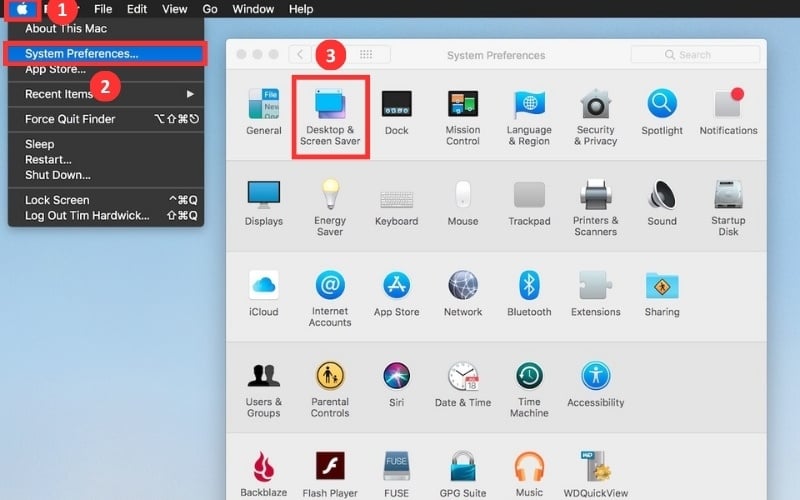Image resolution: width=800 pixels, height=500 pixels.
Task: Open Bluetooth preferences
Action: pos(529,293)
